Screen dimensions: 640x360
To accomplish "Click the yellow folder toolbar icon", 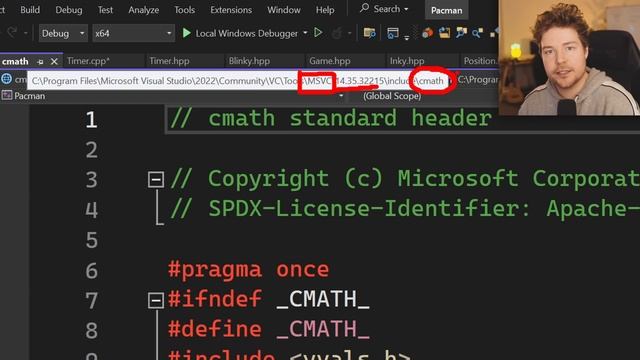I will click(444, 33).
